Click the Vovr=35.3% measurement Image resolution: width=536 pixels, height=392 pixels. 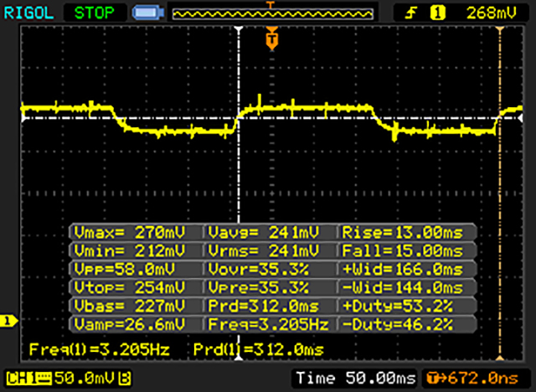[x=259, y=270]
